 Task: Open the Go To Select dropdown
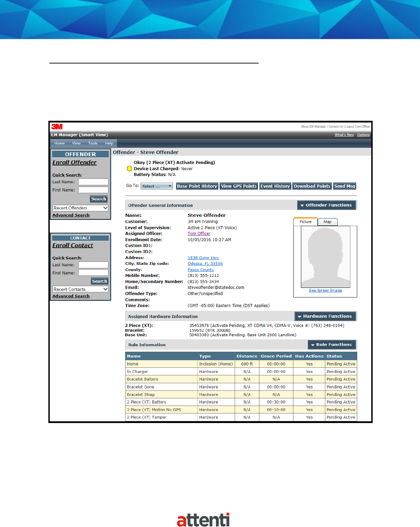click(157, 186)
